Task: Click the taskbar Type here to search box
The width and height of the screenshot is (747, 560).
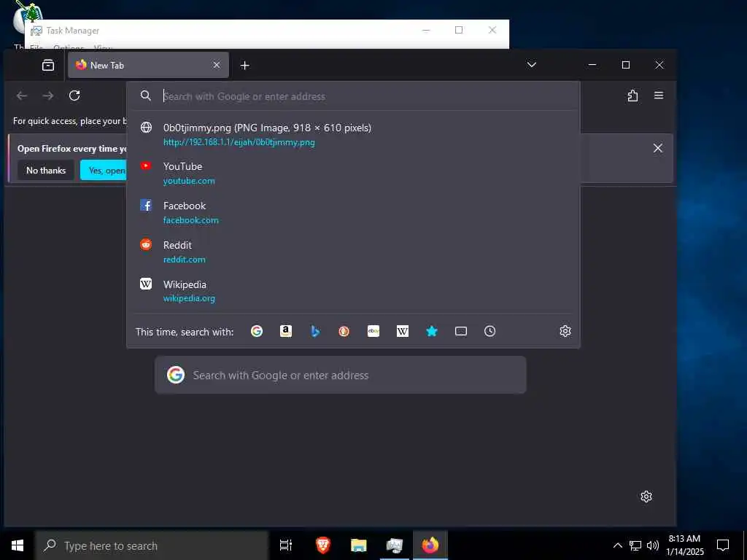Action: pyautogui.click(x=152, y=545)
